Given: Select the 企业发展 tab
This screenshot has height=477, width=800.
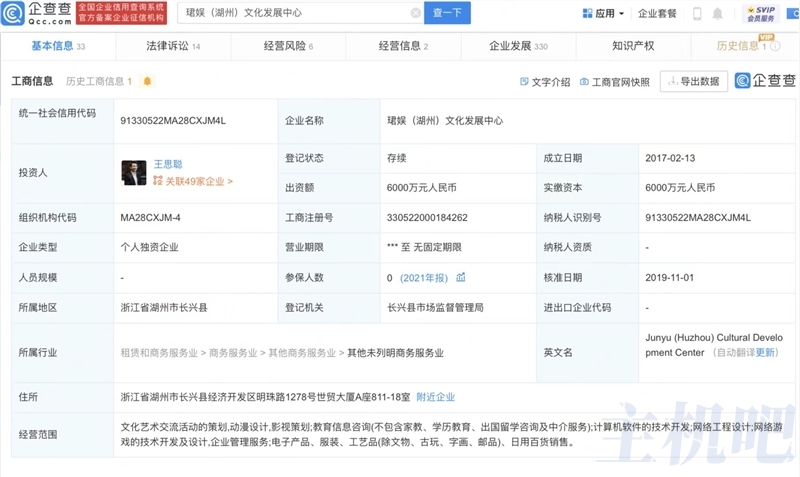Looking at the screenshot, I should [518, 46].
